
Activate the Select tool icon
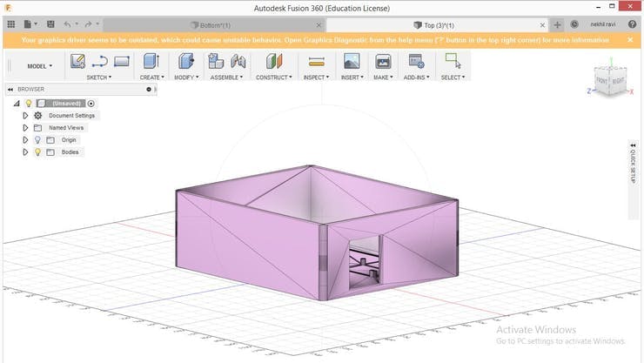tap(453, 61)
